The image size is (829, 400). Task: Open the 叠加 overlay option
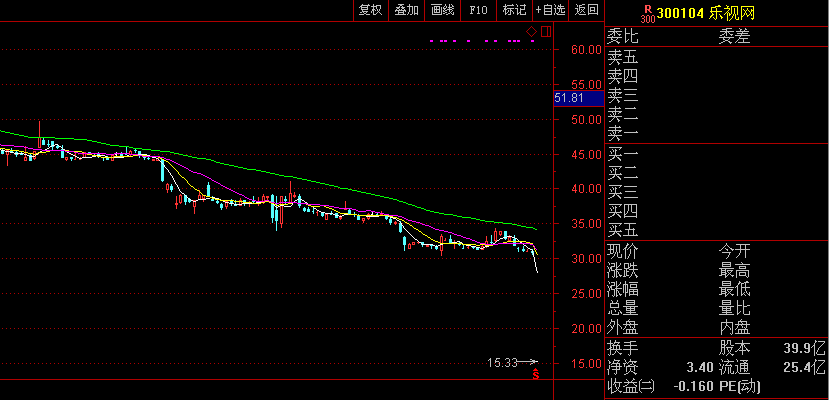tap(406, 10)
